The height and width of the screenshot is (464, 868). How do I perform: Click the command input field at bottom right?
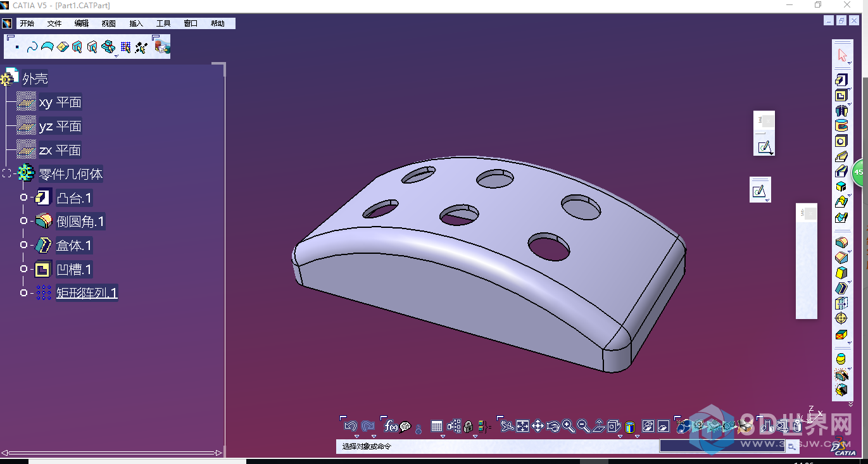click(x=721, y=446)
